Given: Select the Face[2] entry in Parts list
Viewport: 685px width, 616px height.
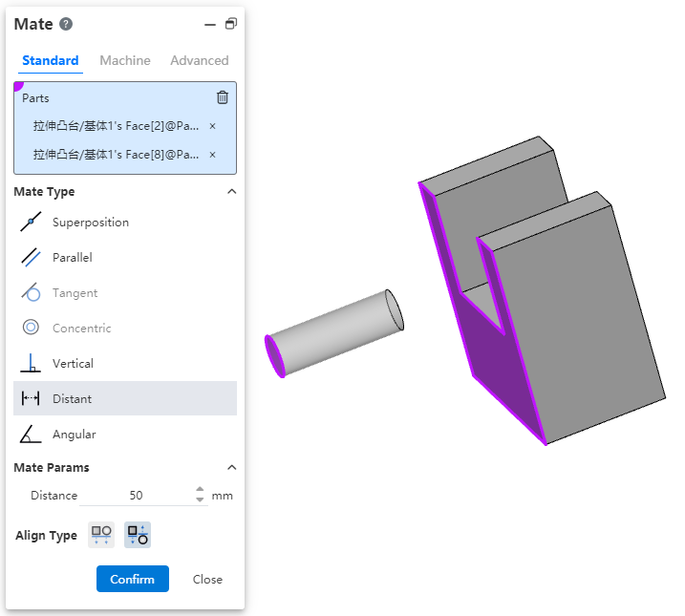Looking at the screenshot, I should tap(116, 126).
